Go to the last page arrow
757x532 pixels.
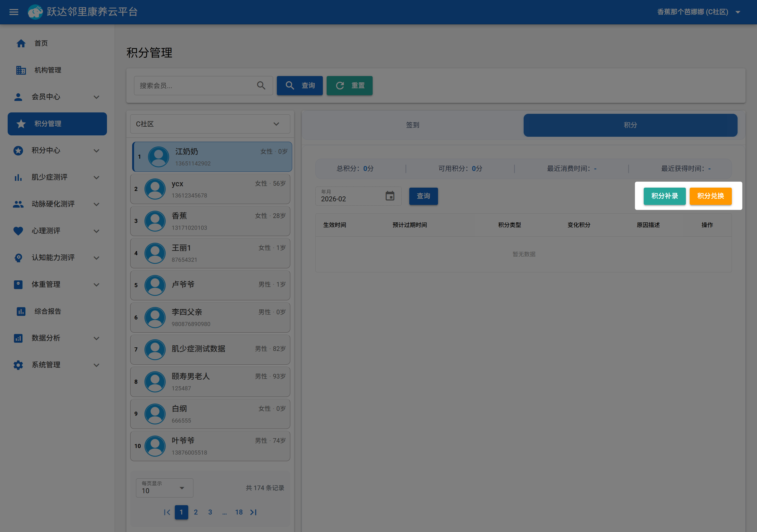click(x=253, y=512)
